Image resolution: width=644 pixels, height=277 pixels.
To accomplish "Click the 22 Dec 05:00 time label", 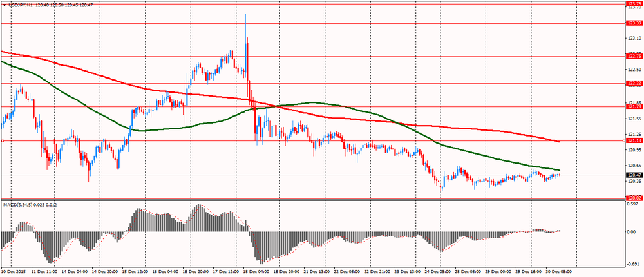I will pyautogui.click(x=348, y=272).
